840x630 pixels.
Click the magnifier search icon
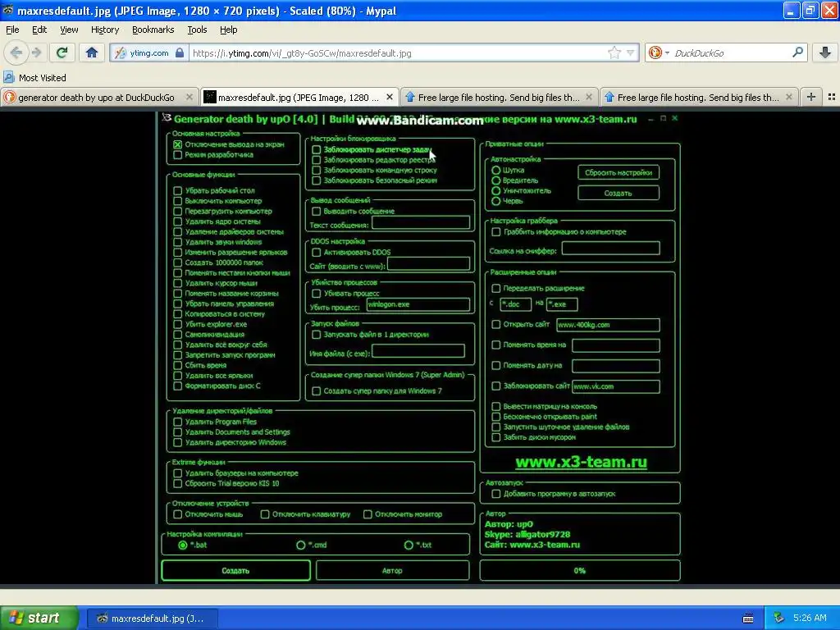[797, 52]
